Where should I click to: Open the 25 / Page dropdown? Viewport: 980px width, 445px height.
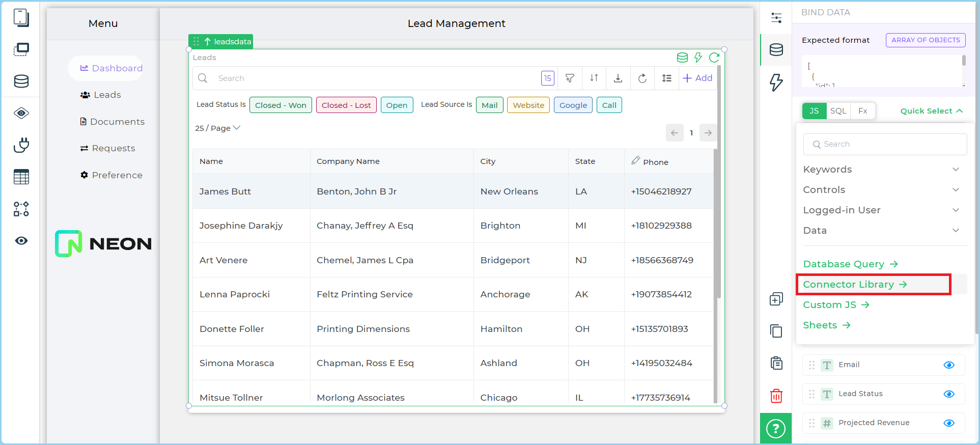[x=217, y=128]
